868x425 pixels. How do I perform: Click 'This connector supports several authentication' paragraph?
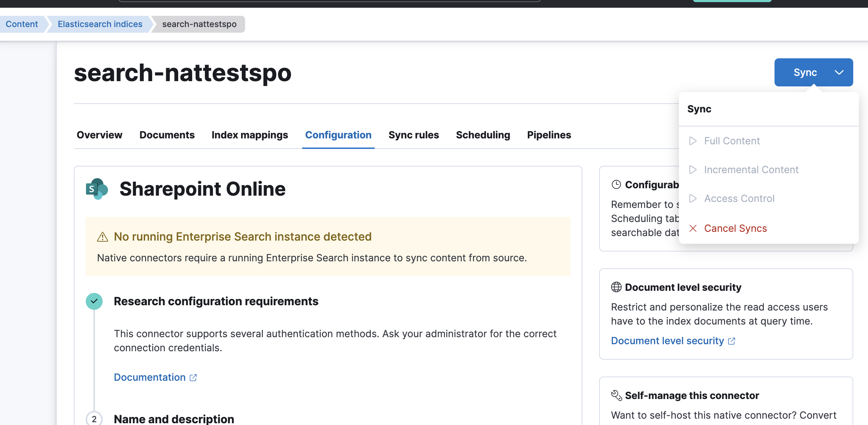coord(335,341)
